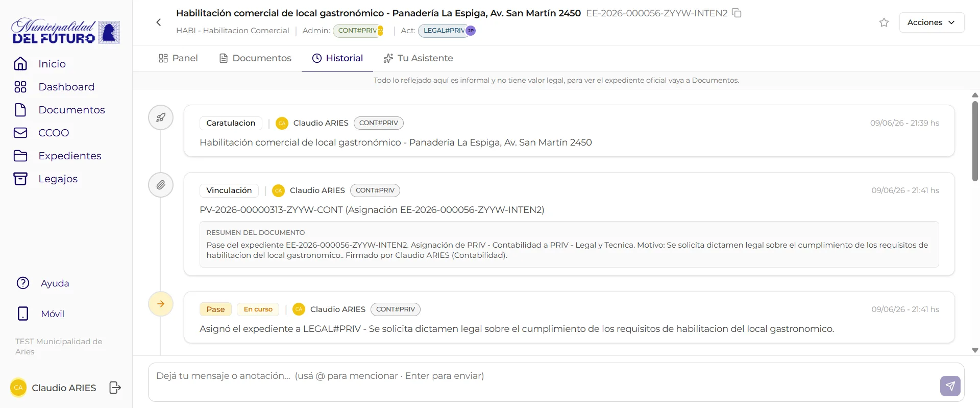Click the Pase arrow timeline icon
The height and width of the screenshot is (408, 980).
tap(161, 304)
